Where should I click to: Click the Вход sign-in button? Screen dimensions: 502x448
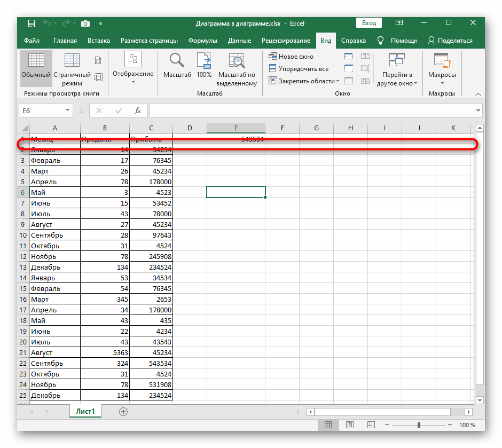point(369,23)
